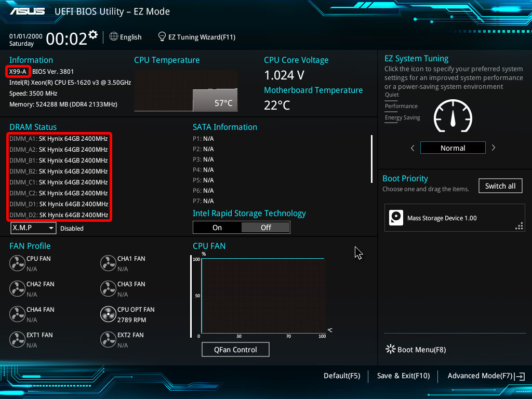532x399 pixels.
Task: Select the CHA1 FAN fan icon
Action: point(108,263)
